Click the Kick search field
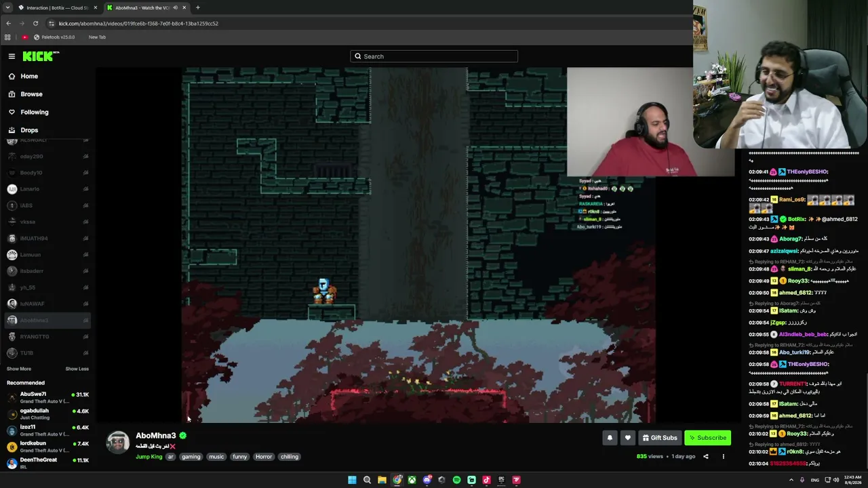868x488 pixels. click(434, 56)
